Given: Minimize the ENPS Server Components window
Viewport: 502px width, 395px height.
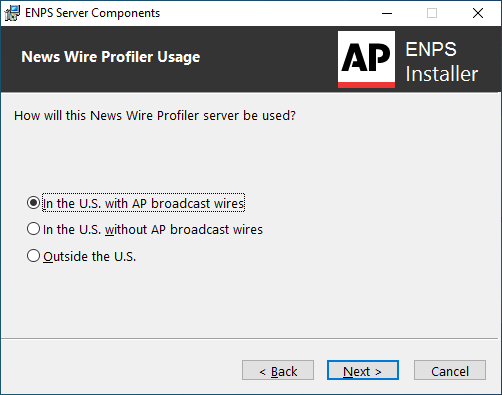Looking at the screenshot, I should click(x=387, y=13).
